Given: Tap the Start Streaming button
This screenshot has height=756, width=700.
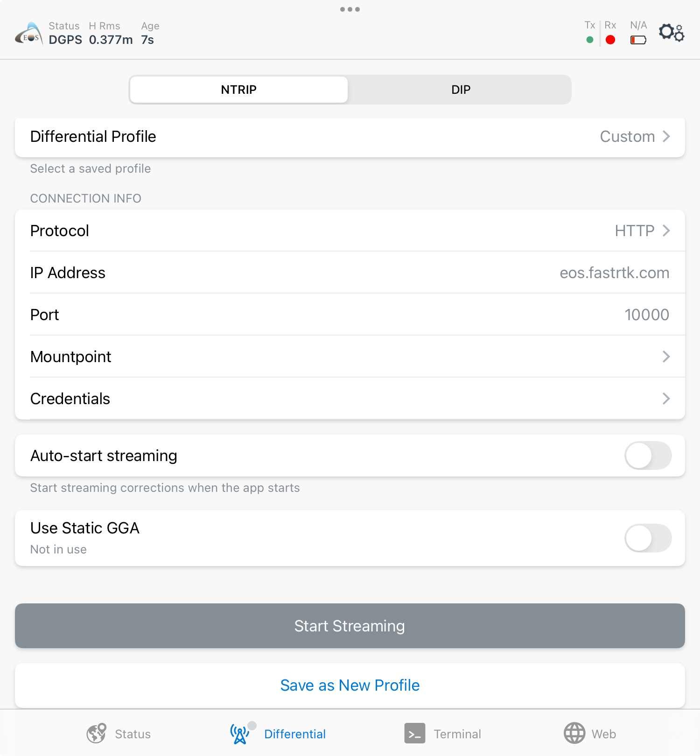Looking at the screenshot, I should (350, 626).
